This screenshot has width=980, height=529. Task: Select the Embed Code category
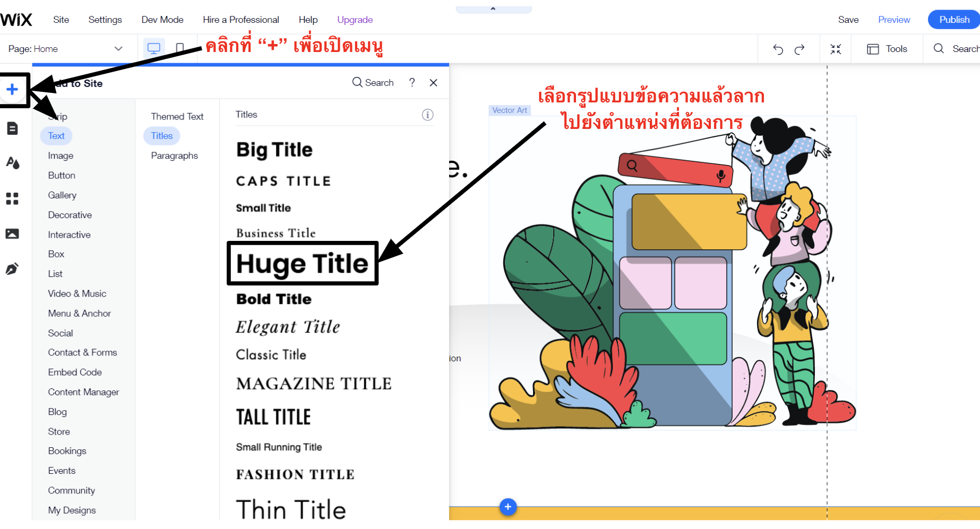75,372
